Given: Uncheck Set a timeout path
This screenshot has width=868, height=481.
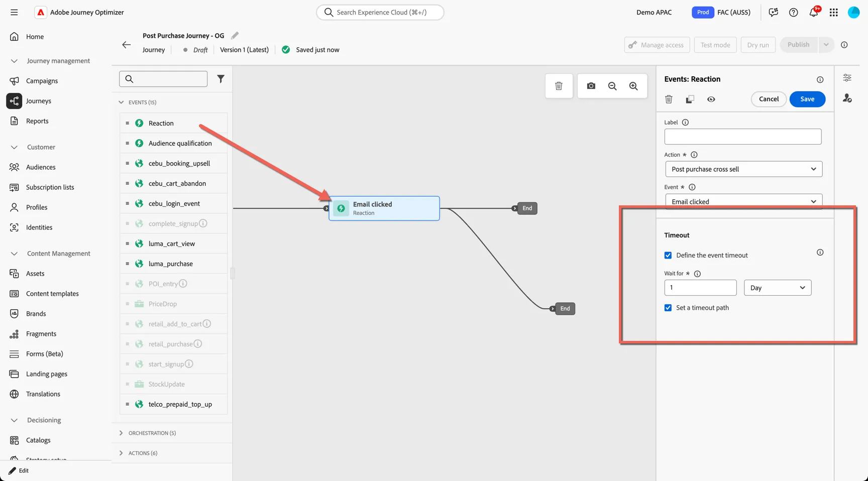Looking at the screenshot, I should pyautogui.click(x=668, y=308).
